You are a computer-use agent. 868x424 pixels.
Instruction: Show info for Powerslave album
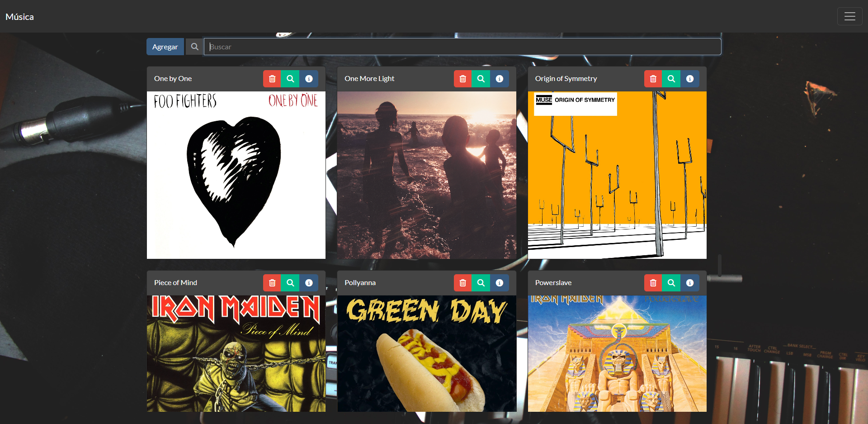pos(690,283)
